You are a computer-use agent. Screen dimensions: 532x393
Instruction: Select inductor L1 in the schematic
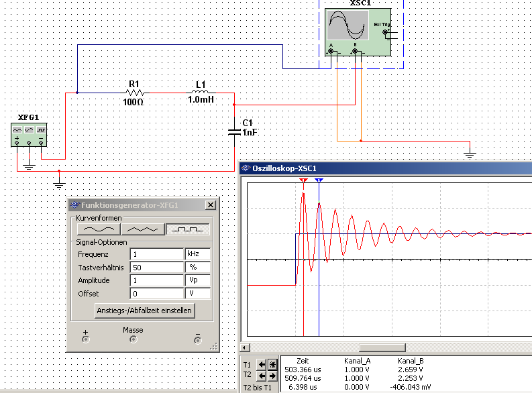201,93
